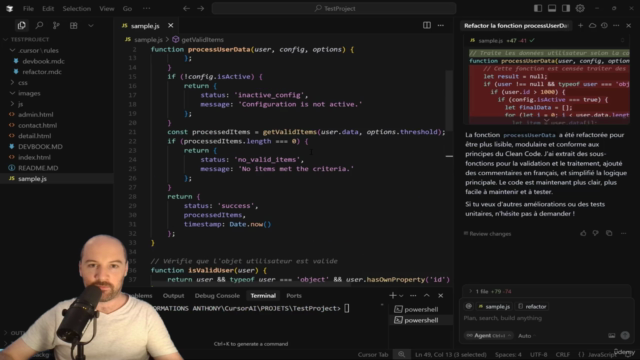Open detail.html in explorer
Screen dimensions: 640x360
click(34, 136)
